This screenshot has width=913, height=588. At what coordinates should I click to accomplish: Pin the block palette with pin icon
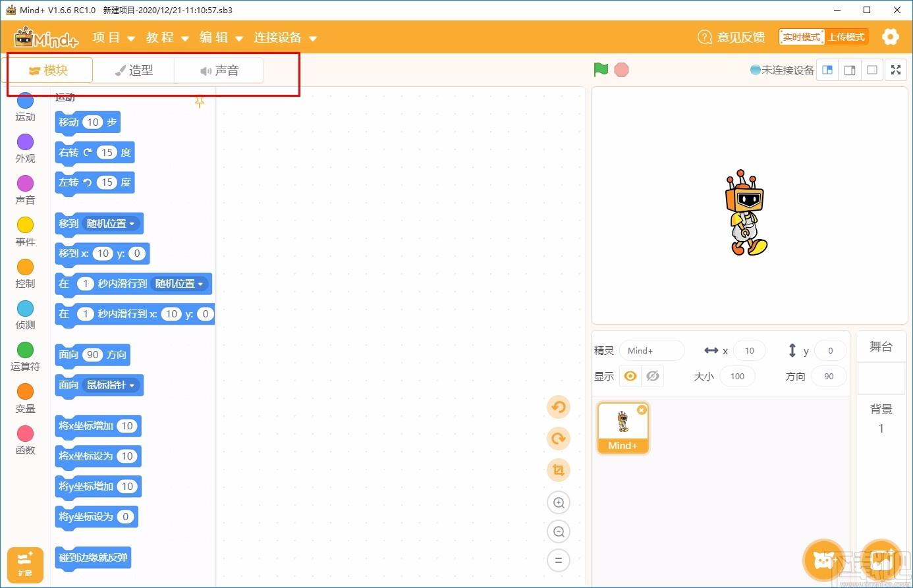click(x=200, y=101)
